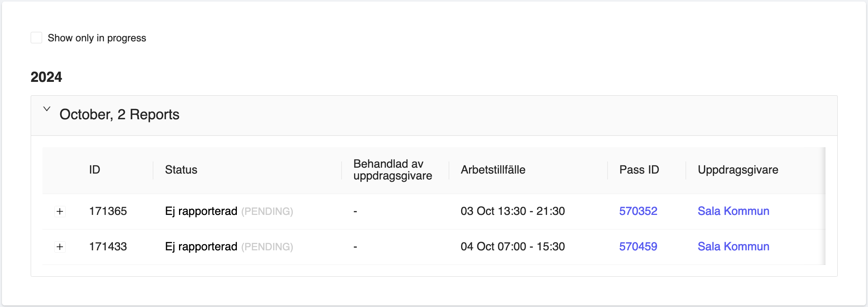Click the October, 2 Reports heading
Viewport: 868px width, 307px height.
click(119, 115)
